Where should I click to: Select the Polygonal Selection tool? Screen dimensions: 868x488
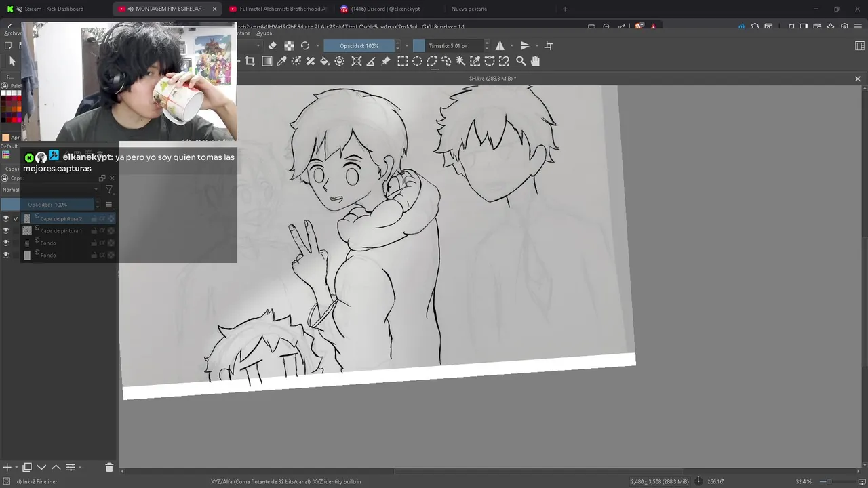(431, 61)
